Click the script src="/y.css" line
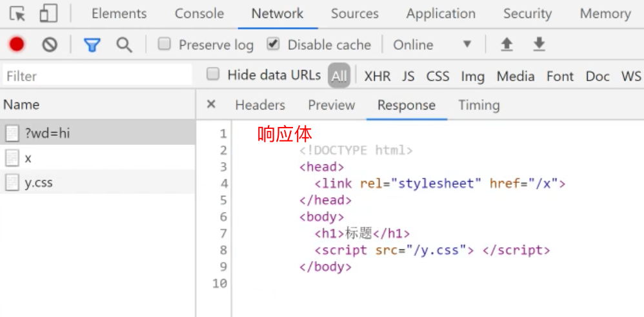 (432, 250)
